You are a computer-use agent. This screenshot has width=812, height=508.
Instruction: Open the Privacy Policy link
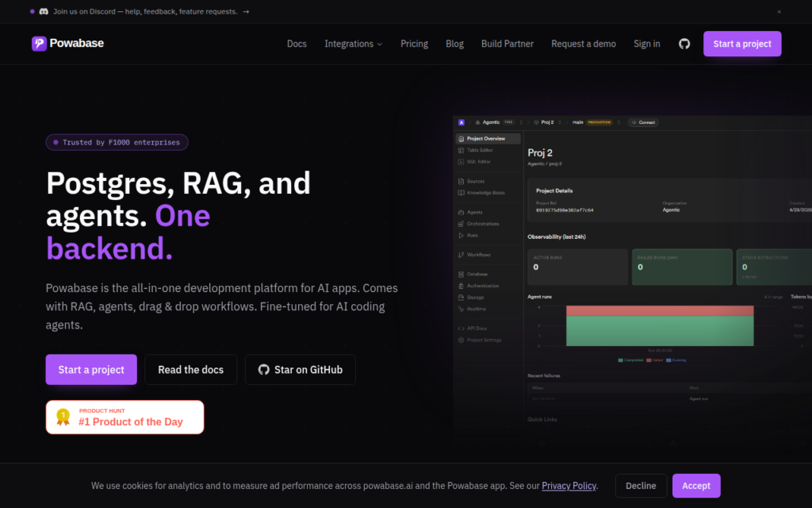coord(569,486)
